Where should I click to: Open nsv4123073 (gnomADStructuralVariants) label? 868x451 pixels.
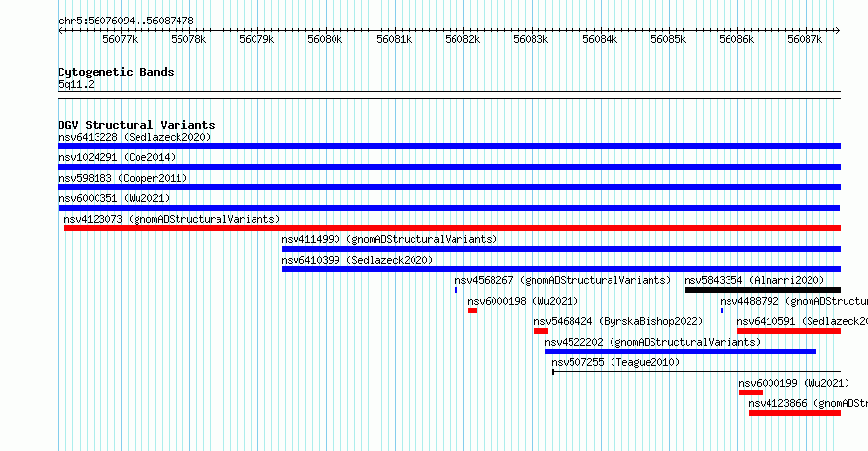(172, 219)
